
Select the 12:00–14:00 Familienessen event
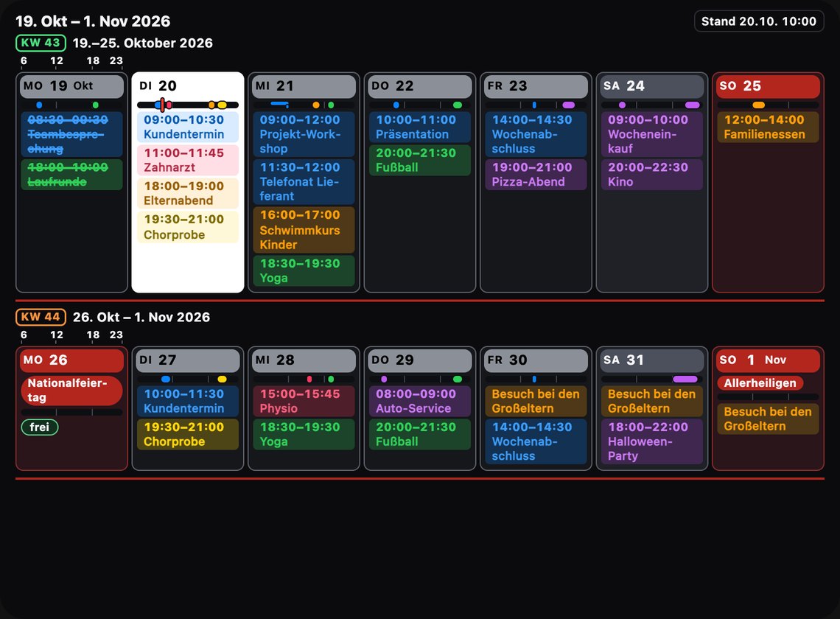[x=768, y=127]
